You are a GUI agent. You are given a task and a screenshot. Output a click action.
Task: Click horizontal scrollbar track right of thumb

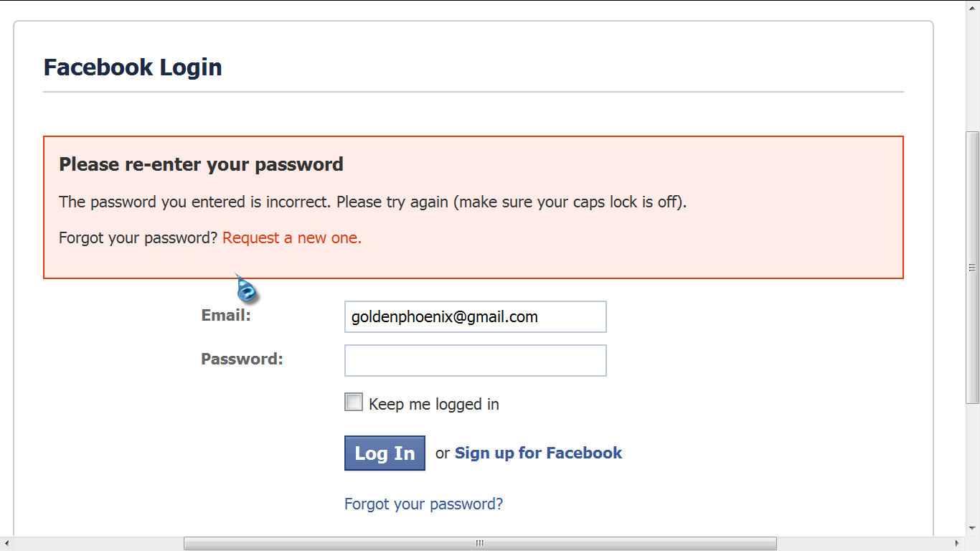[861, 543]
